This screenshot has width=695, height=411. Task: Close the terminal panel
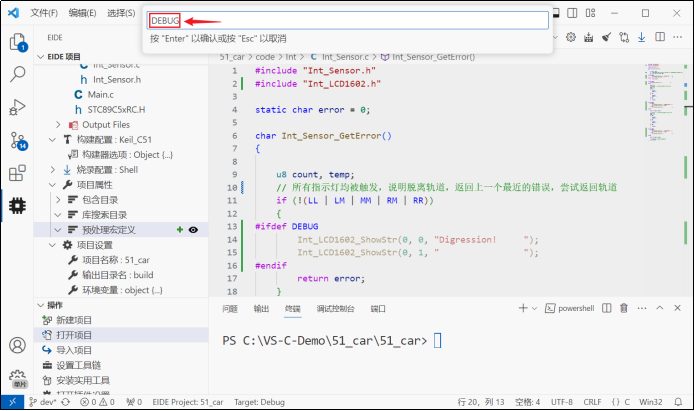pyautogui.click(x=677, y=308)
